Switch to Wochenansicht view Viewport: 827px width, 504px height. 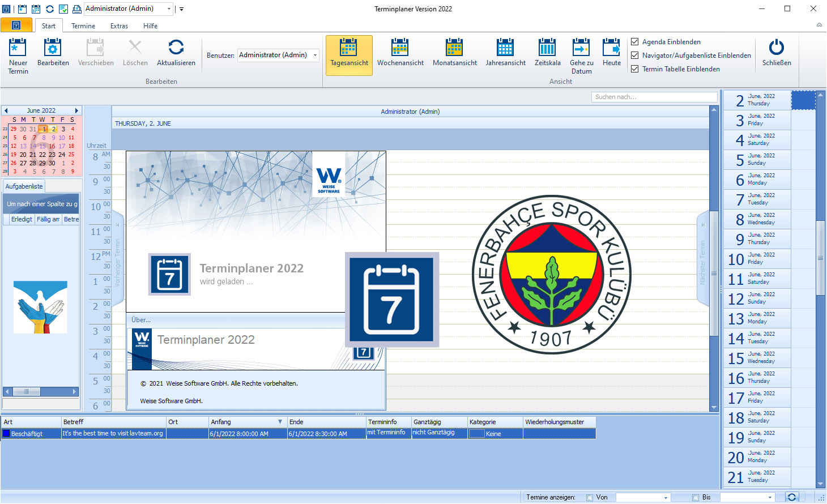(400, 48)
